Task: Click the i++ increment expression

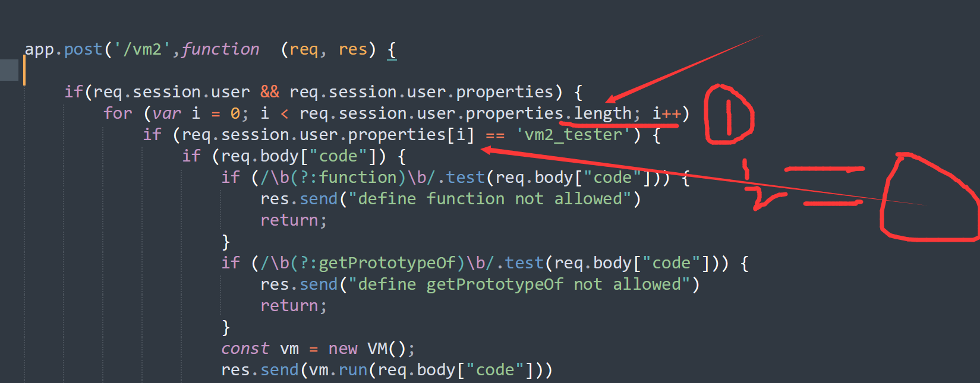Action: click(x=667, y=113)
